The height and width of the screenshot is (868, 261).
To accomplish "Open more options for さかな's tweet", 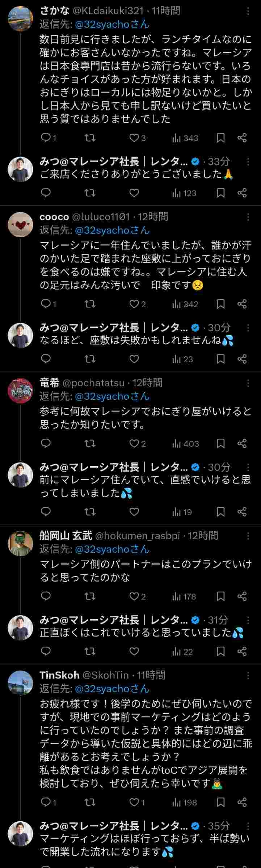I will (248, 11).
